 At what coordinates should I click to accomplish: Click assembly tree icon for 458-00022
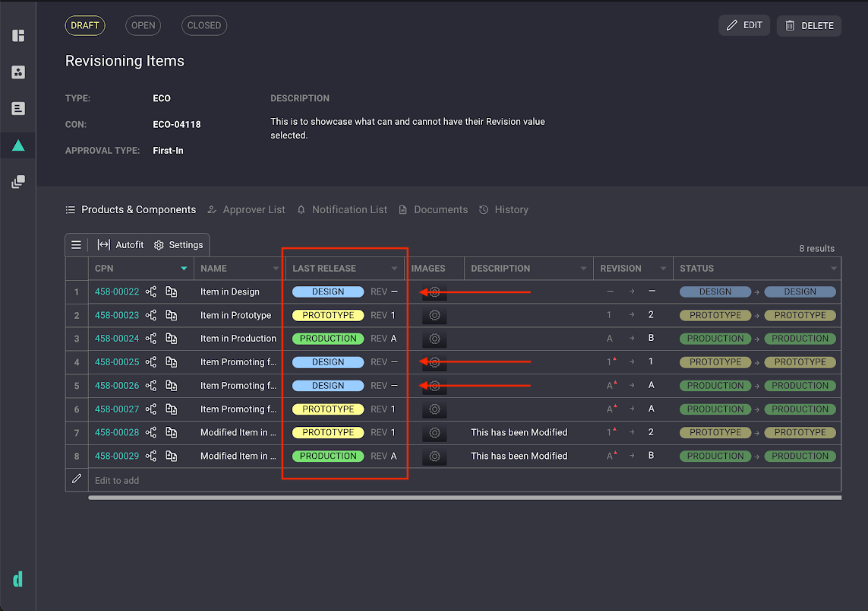tap(151, 292)
